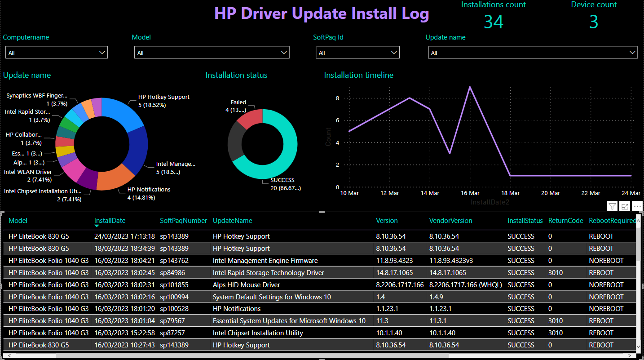Open the More options ellipsis menu
Viewport: 644px width, 360px height.
(x=637, y=206)
